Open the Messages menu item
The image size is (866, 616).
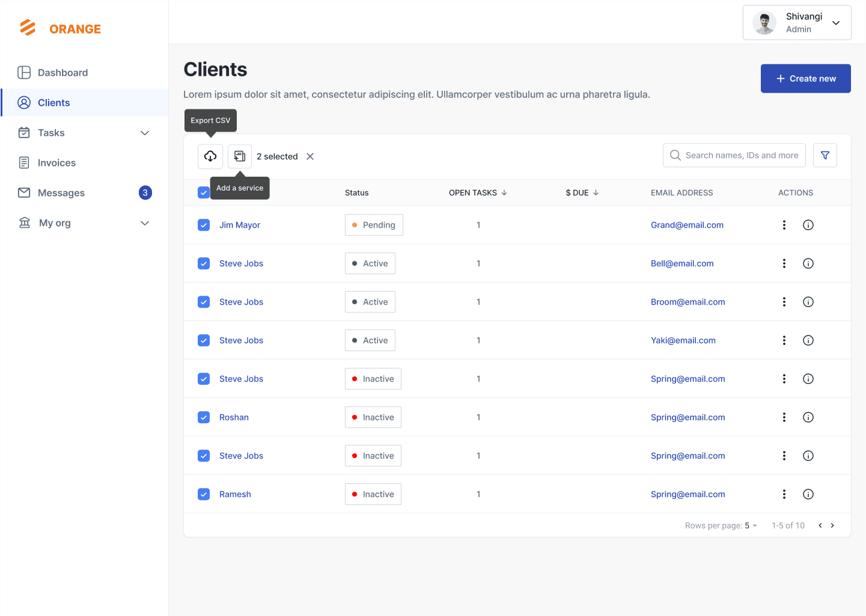[x=84, y=193]
